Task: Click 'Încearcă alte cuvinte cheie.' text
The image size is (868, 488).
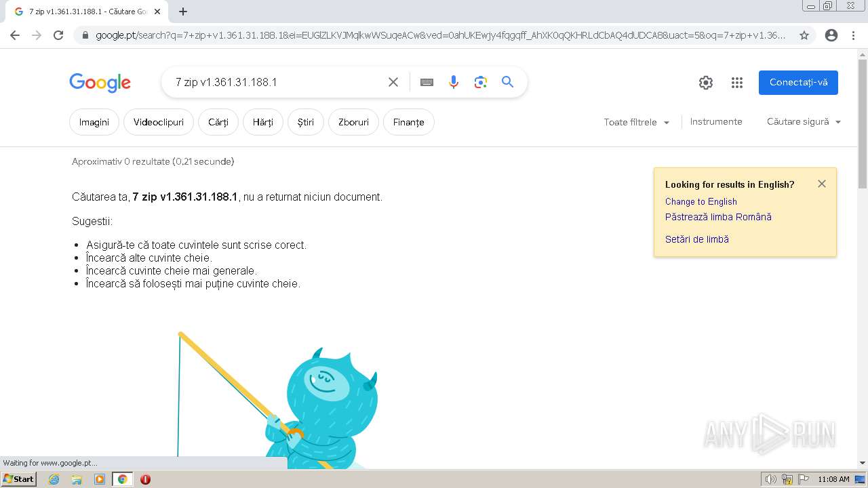Action: point(149,258)
